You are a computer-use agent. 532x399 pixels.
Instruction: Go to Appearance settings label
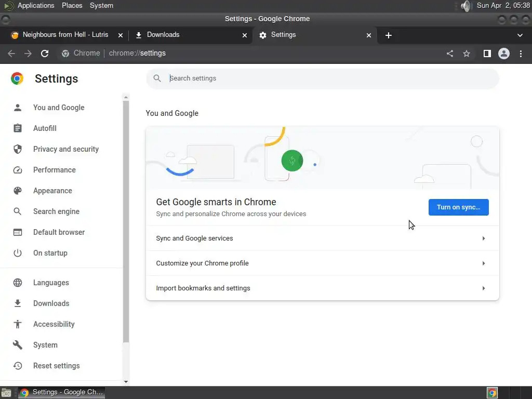click(x=52, y=191)
